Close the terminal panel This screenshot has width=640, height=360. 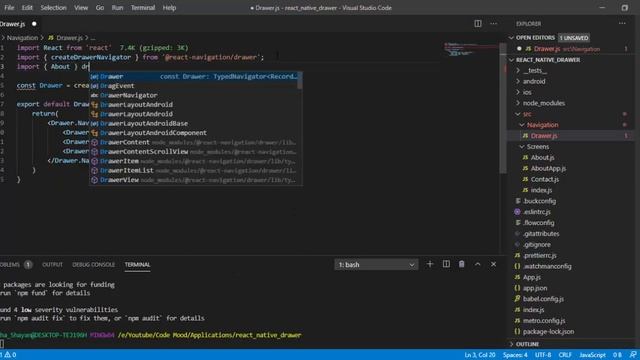pos(493,264)
